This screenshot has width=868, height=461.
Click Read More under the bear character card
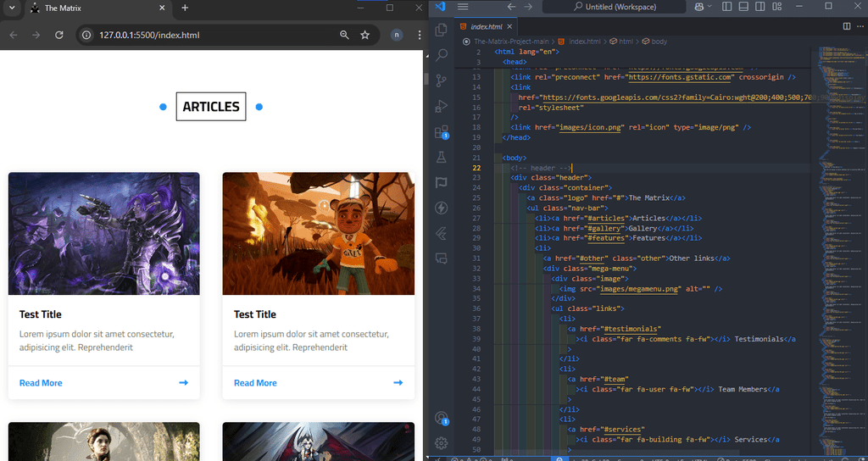click(x=255, y=383)
